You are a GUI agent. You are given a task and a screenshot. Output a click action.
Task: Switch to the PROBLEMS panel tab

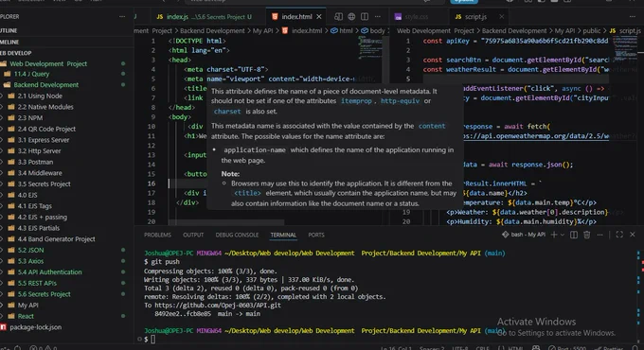tap(157, 235)
